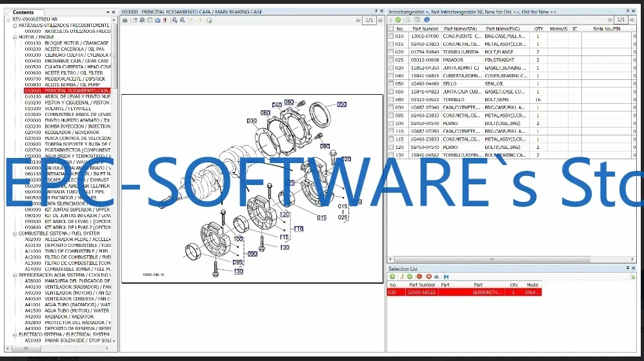The image size is (644, 361).
Task: Add item with green plus in Selection List
Action: point(392,277)
